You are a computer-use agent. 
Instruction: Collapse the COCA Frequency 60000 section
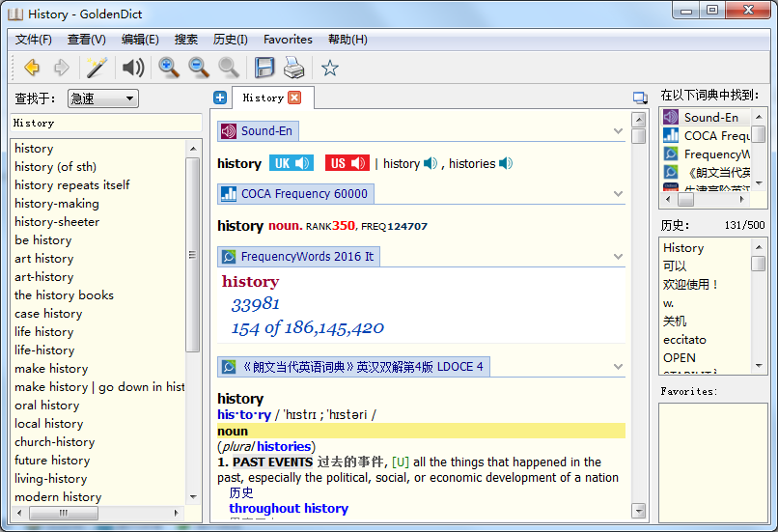point(618,194)
